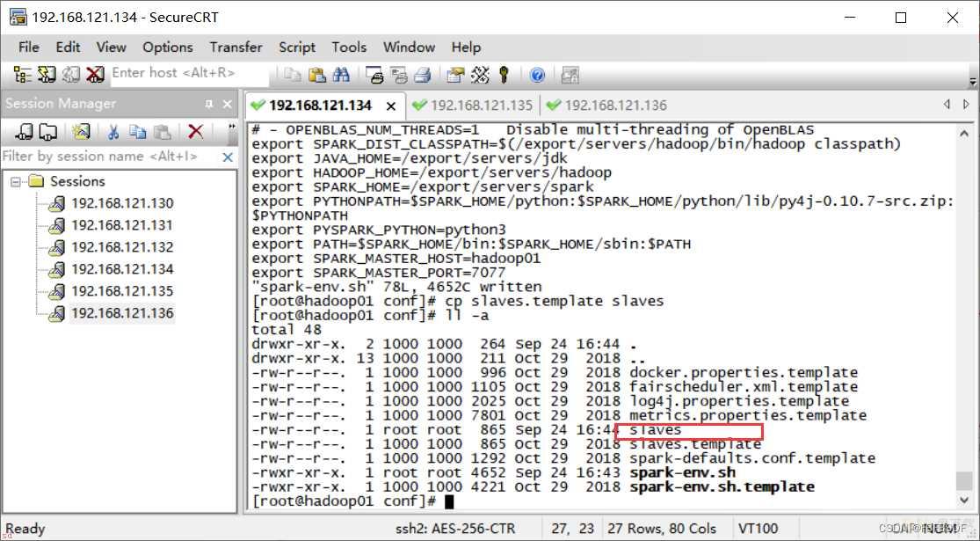Select session 192.168.121.132 in tree
This screenshot has width=980, height=541.
122,247
